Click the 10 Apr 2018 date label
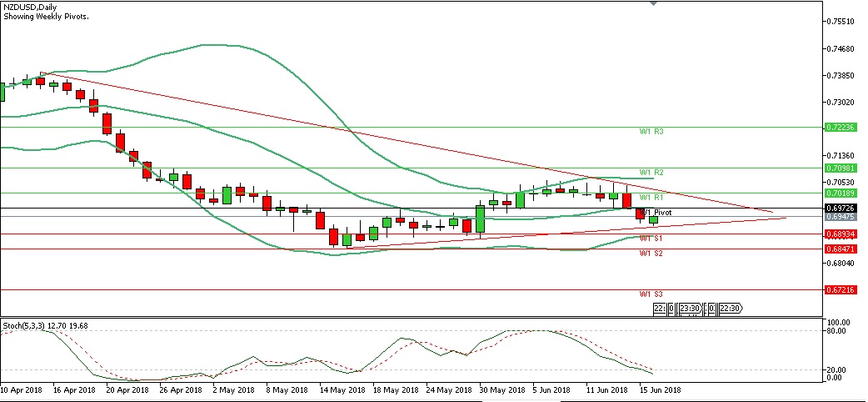 pos(23,389)
